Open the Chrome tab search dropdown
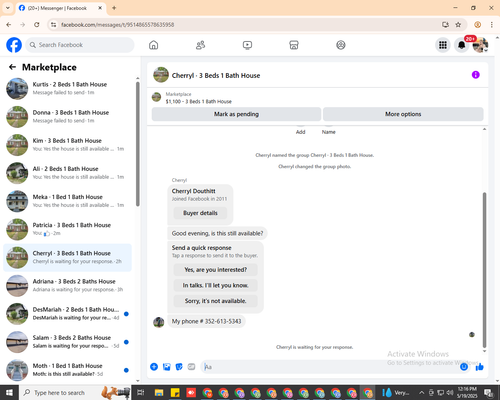This screenshot has height=400, width=500. [x=8, y=8]
